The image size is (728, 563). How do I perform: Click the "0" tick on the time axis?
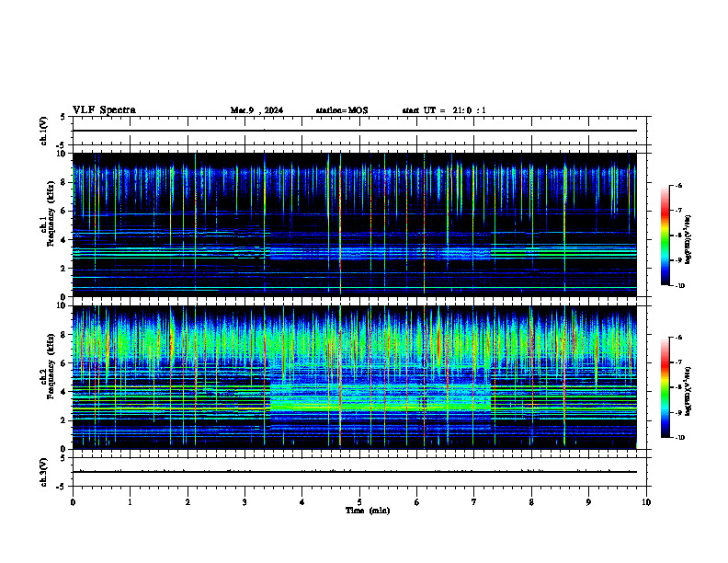point(73,502)
